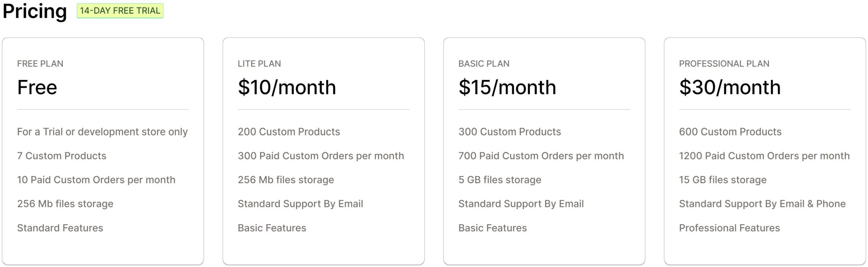
Task: Click the BASIC PLAN label
Action: pyautogui.click(x=484, y=63)
